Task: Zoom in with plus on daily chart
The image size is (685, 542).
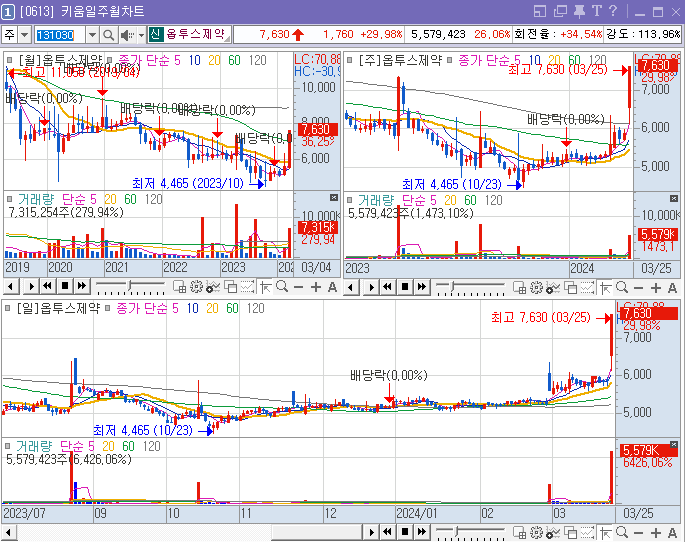Action: tap(655, 532)
